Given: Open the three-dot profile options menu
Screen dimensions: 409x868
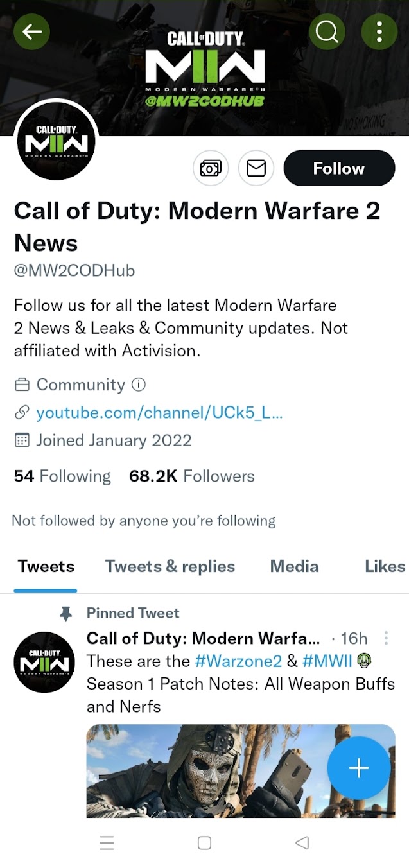Looking at the screenshot, I should (379, 31).
